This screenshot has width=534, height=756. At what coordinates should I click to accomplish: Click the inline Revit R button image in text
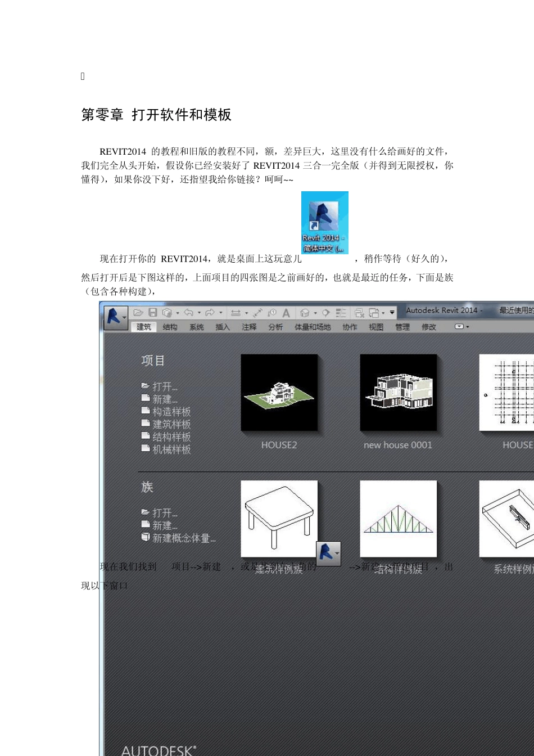(x=328, y=553)
